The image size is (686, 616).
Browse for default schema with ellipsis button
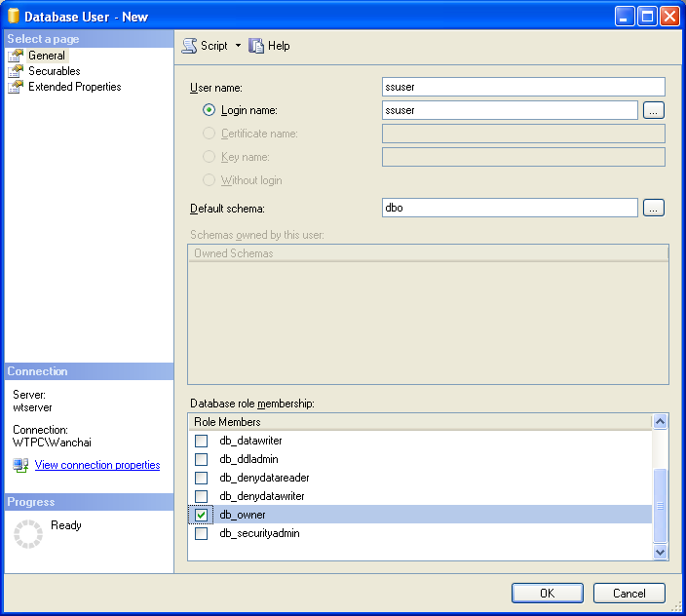click(x=654, y=208)
